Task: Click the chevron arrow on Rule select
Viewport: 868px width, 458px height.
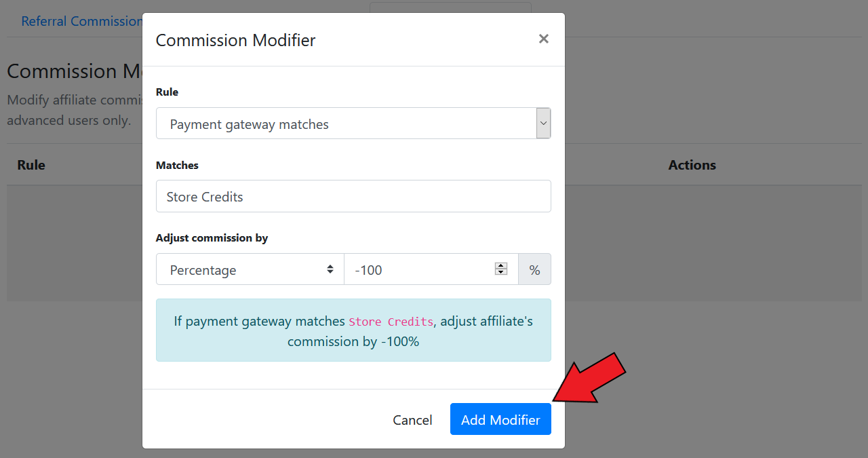Action: (x=543, y=123)
